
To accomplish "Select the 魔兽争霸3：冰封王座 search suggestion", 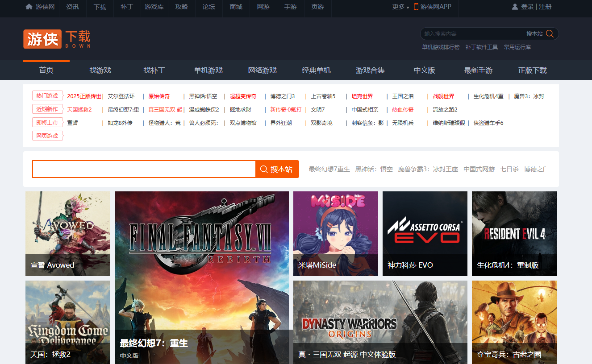I will tap(428, 169).
